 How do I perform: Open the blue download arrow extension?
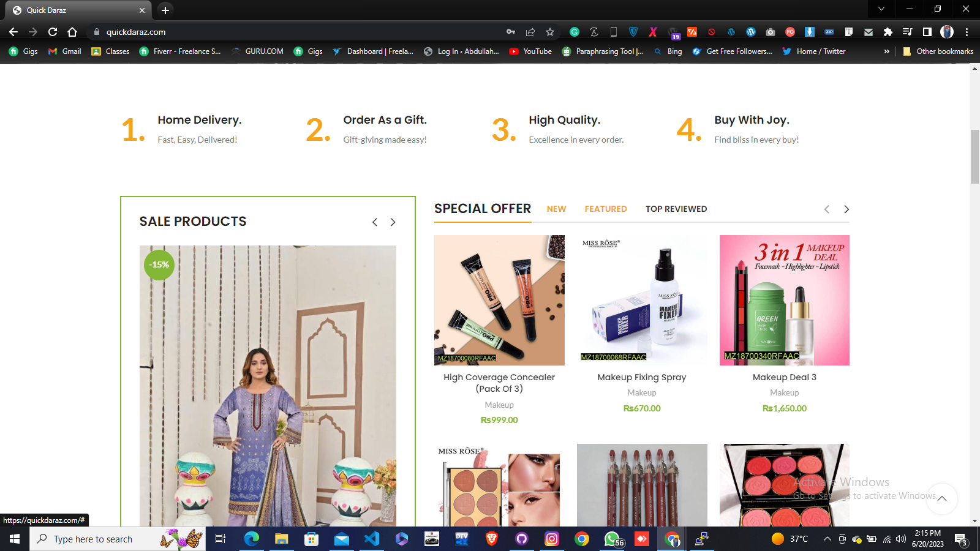tap(810, 32)
